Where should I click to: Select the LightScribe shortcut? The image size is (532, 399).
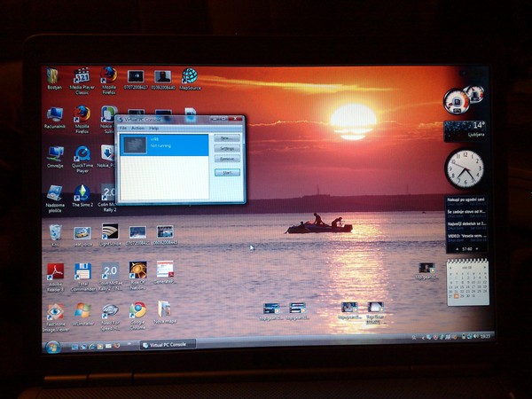point(110,235)
